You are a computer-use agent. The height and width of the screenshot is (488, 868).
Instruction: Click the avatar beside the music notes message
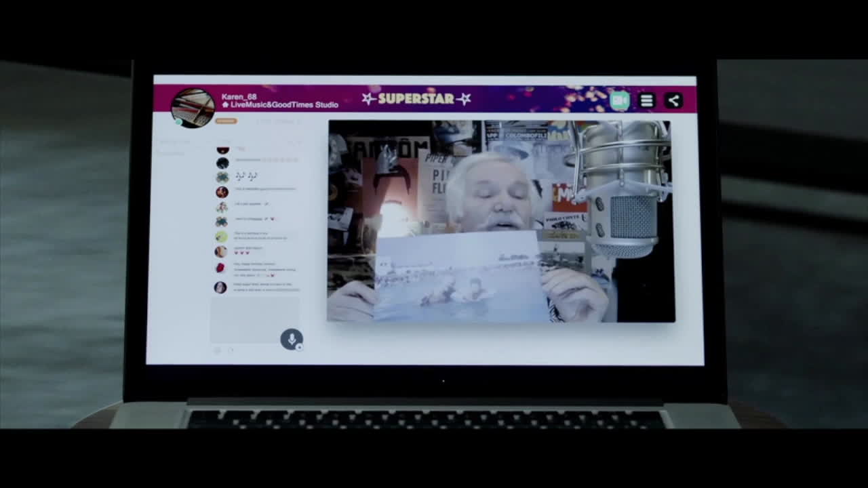222,177
